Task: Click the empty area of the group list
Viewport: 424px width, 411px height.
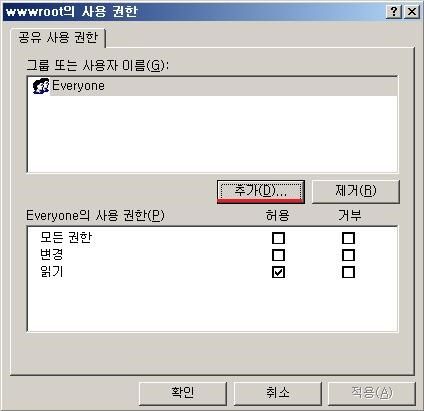Action: click(212, 133)
